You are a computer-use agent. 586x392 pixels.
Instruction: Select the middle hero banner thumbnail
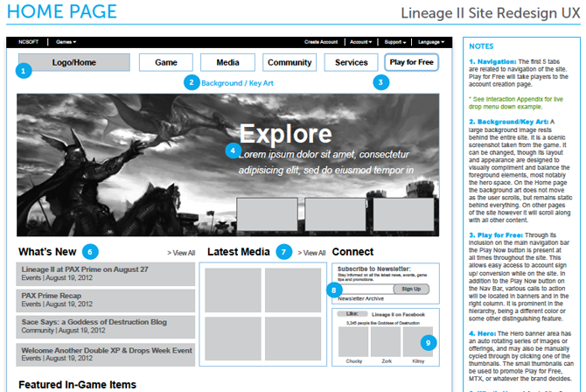pyautogui.click(x=335, y=214)
